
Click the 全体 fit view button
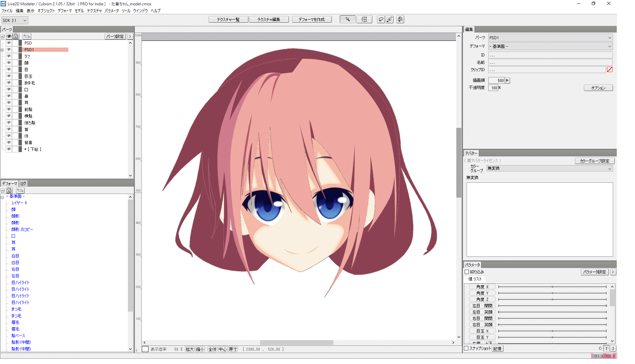(x=212, y=349)
